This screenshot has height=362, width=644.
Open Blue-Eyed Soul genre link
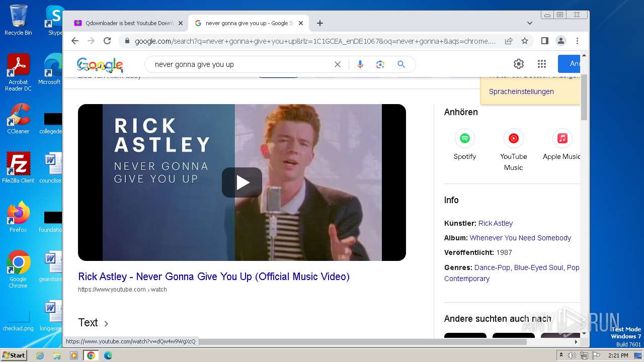(538, 267)
